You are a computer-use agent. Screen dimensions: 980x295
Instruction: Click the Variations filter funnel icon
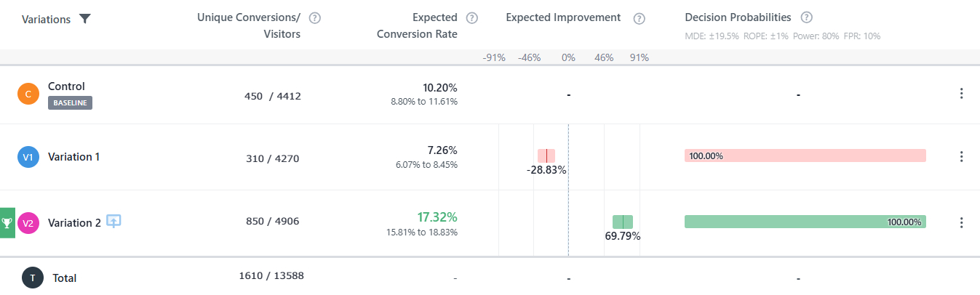pyautogui.click(x=85, y=19)
